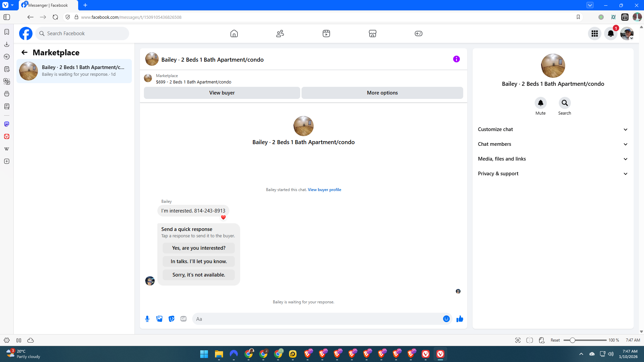Send a thumbs-up like
Screen dimensions: 644x362
click(x=460, y=319)
